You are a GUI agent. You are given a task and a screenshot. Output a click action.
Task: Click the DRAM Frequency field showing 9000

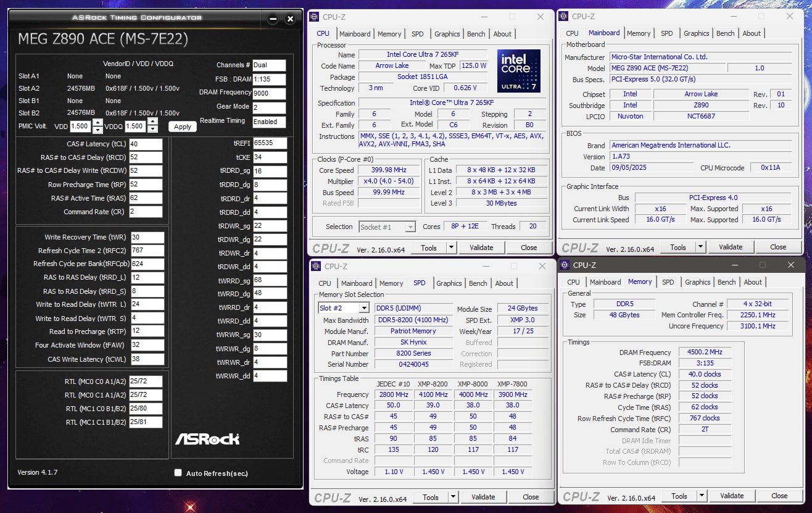pyautogui.click(x=269, y=94)
